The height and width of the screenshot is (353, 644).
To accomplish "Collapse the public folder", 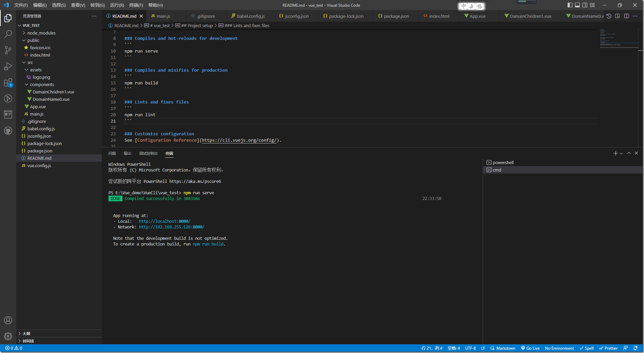I will [59, 40].
